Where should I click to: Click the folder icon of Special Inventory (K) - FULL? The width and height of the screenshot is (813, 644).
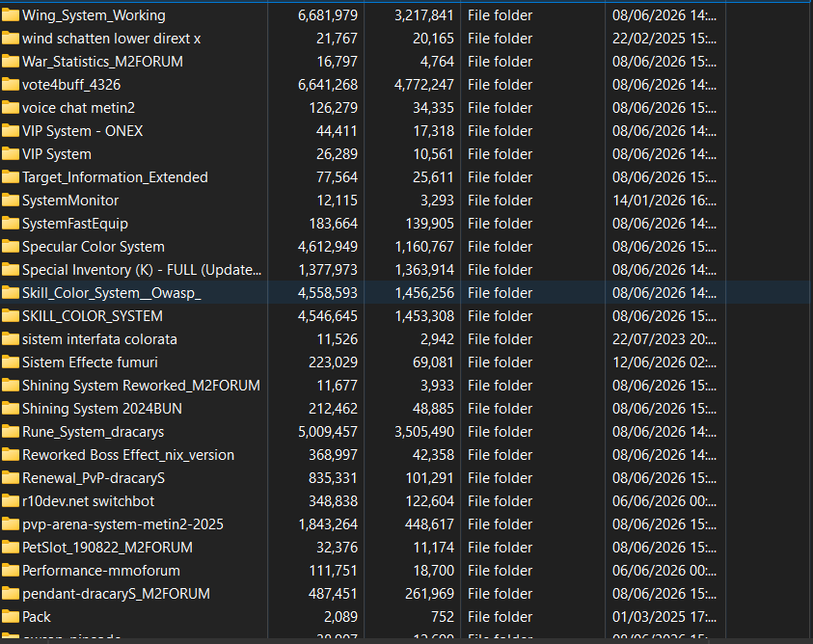11,270
